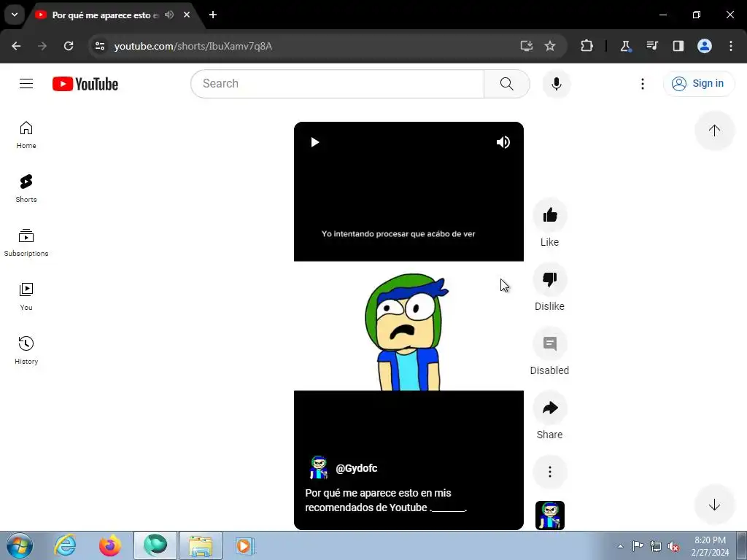This screenshot has width=747, height=560.
Task: Go to next Short with down arrow
Action: tap(714, 505)
